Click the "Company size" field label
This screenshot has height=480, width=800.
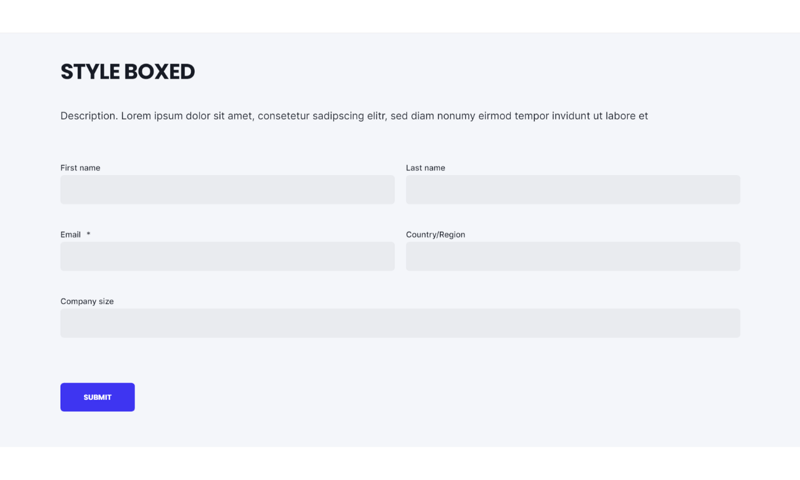[87, 301]
